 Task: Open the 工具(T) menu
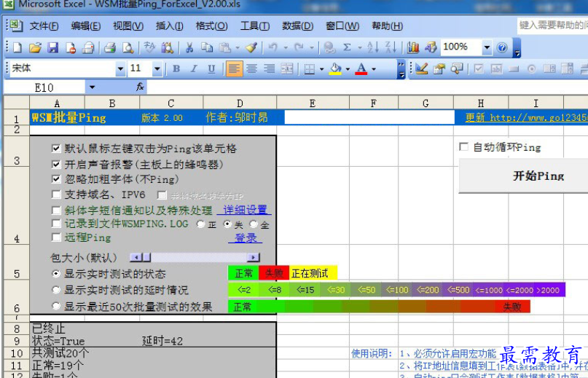click(255, 26)
